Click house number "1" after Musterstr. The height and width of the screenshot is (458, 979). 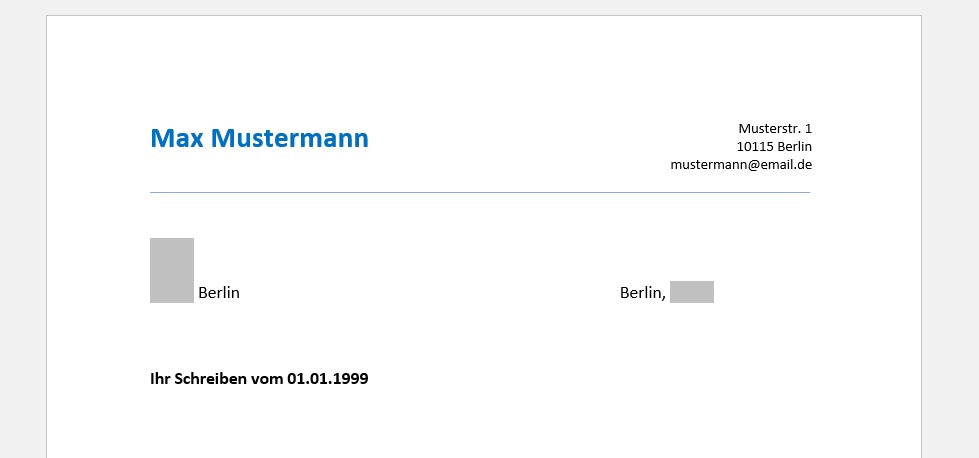click(x=809, y=129)
